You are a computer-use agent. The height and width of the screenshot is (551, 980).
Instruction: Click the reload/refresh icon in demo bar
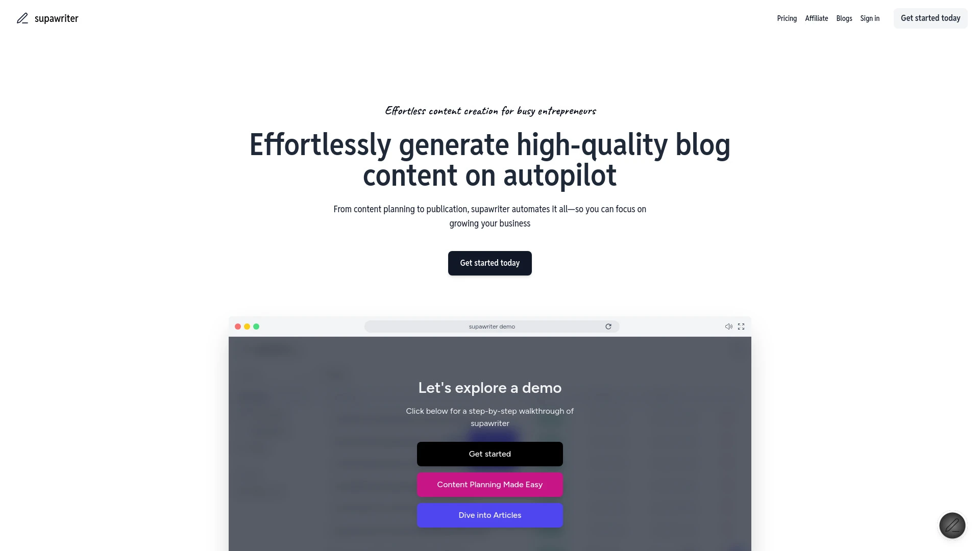[x=608, y=327]
